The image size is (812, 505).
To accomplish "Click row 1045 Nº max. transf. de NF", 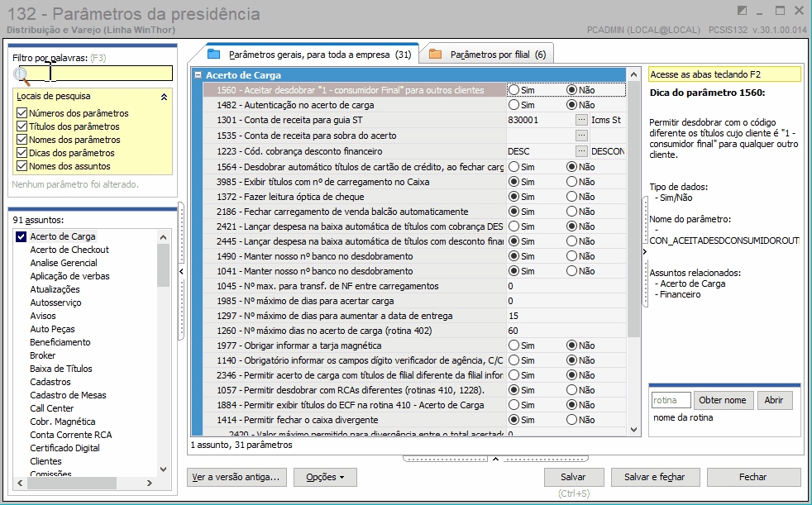I will [x=414, y=286].
